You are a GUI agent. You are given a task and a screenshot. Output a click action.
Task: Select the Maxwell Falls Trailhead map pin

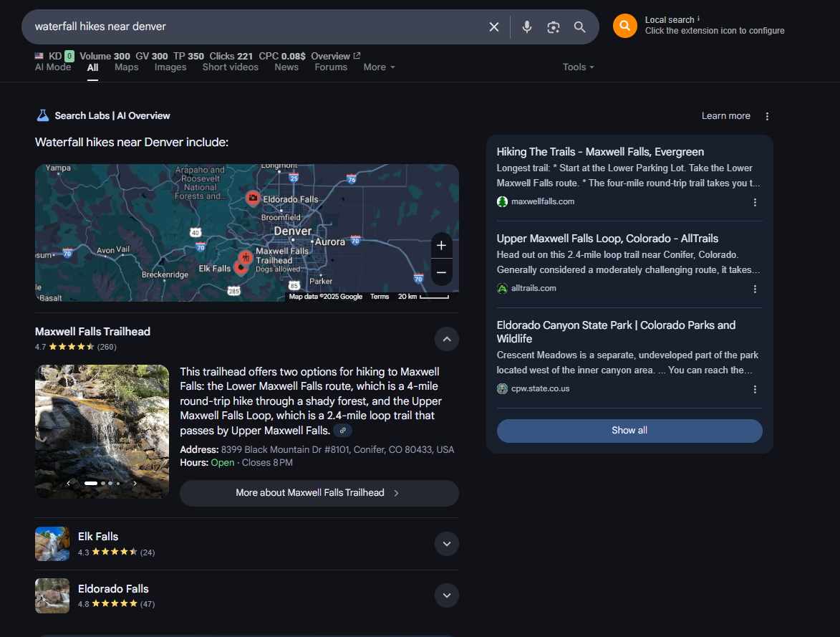(246, 258)
